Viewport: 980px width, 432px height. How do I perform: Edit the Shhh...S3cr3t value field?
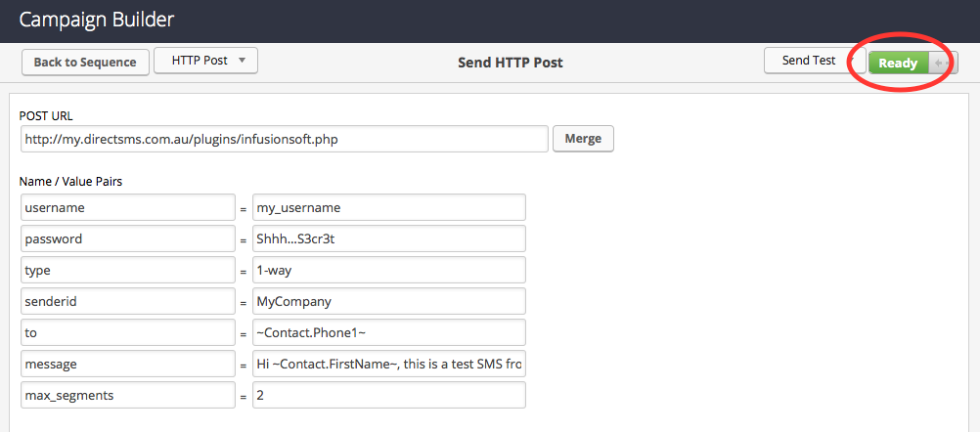click(388, 239)
